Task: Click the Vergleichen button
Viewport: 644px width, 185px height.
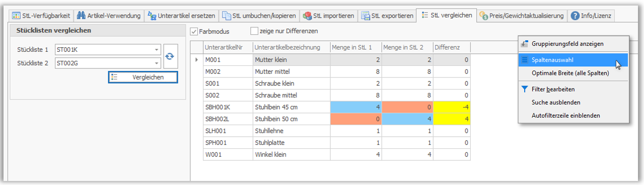Action: pyautogui.click(x=143, y=77)
